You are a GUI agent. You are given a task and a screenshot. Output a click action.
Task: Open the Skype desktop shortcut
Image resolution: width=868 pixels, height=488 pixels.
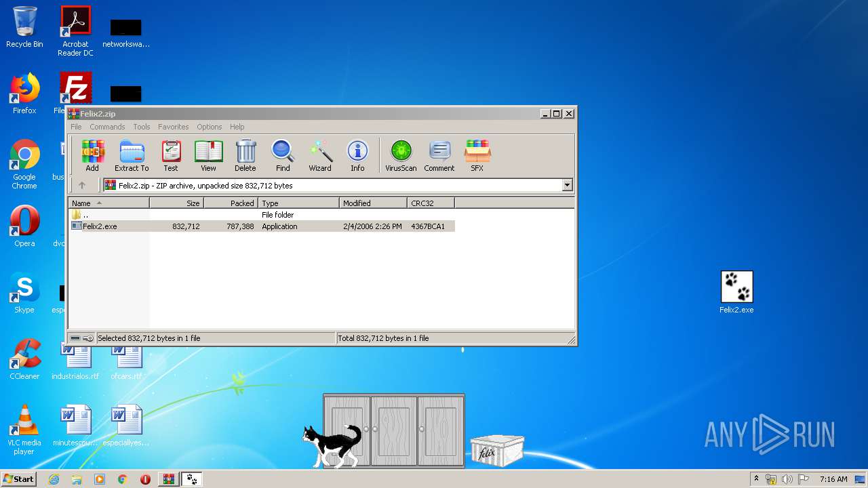[x=24, y=293]
